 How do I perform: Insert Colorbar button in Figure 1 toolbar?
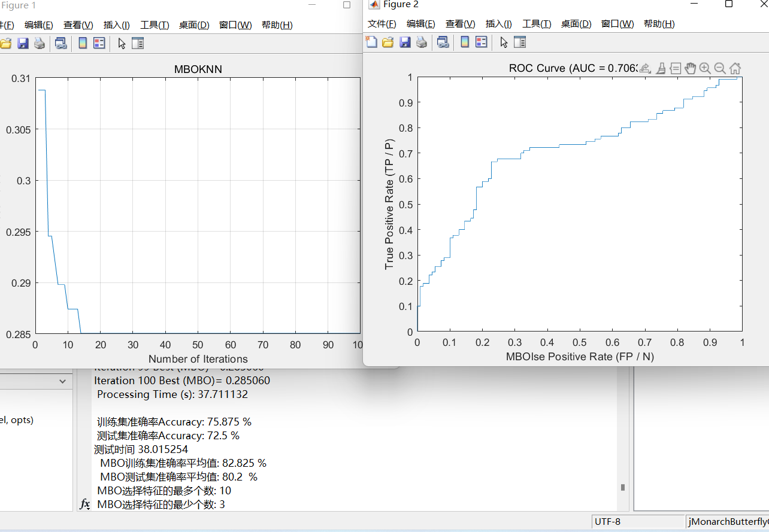coord(83,43)
